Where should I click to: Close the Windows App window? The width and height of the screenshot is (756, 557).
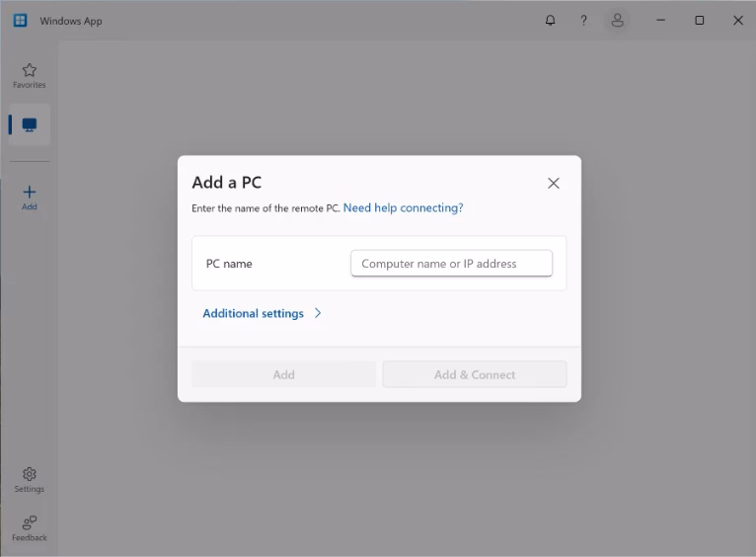737,21
